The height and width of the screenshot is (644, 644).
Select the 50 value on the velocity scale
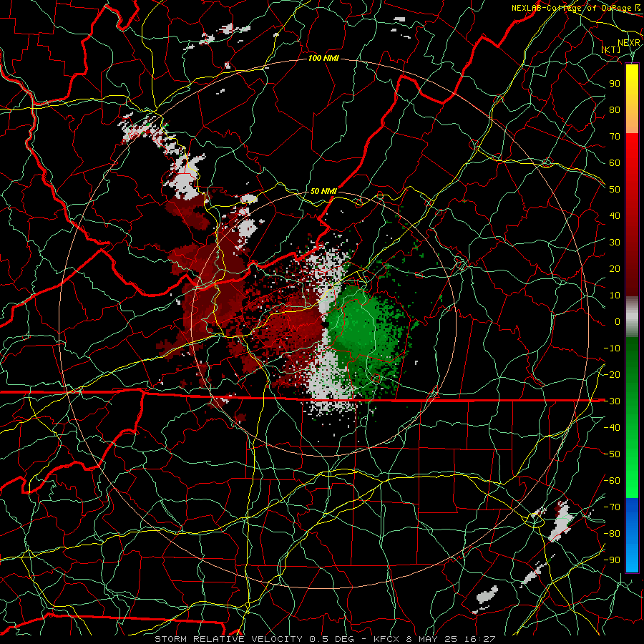(615, 190)
